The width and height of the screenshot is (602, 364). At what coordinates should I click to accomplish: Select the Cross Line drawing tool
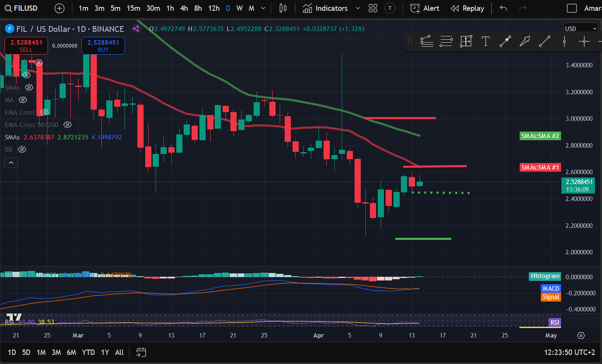tap(584, 41)
